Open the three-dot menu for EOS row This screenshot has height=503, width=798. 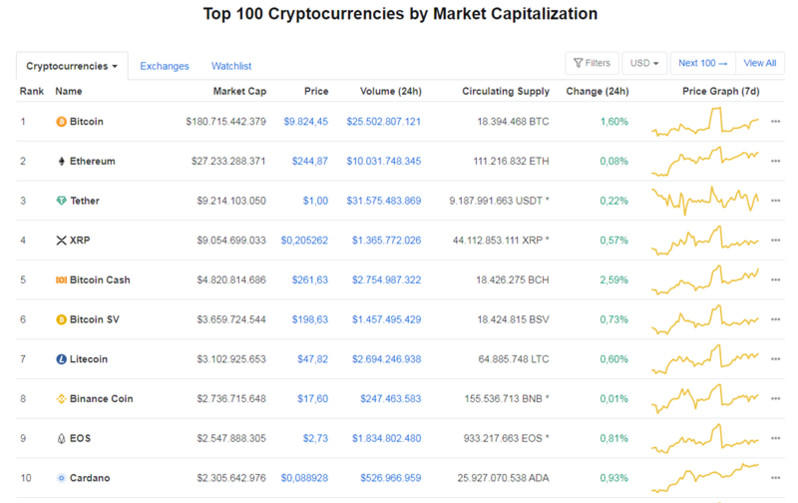click(x=775, y=438)
